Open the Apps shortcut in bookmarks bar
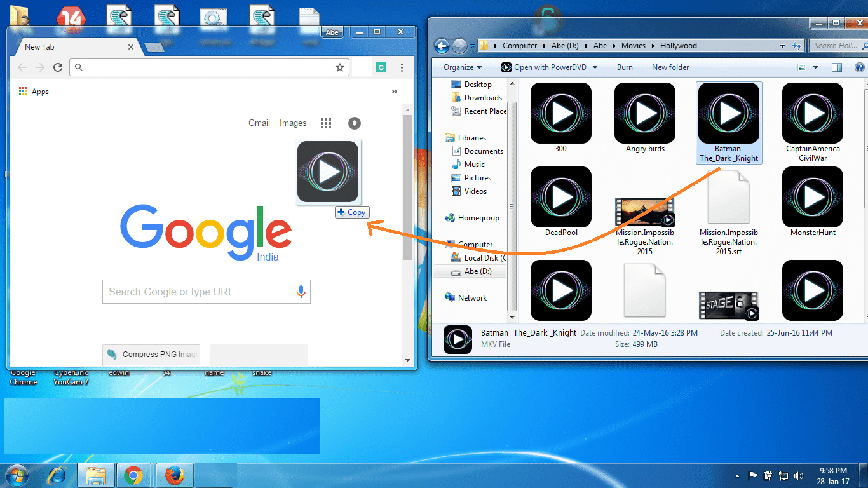The image size is (868, 488). [x=34, y=91]
